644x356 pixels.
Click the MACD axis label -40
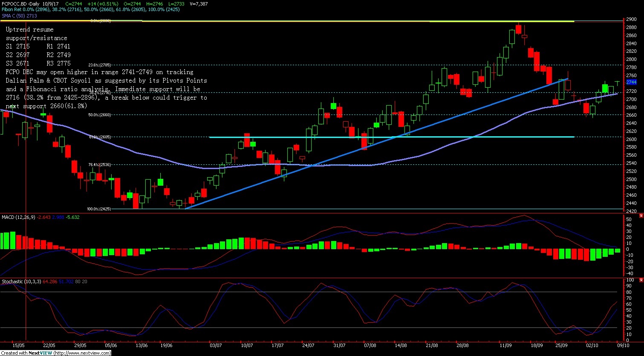pyautogui.click(x=630, y=273)
